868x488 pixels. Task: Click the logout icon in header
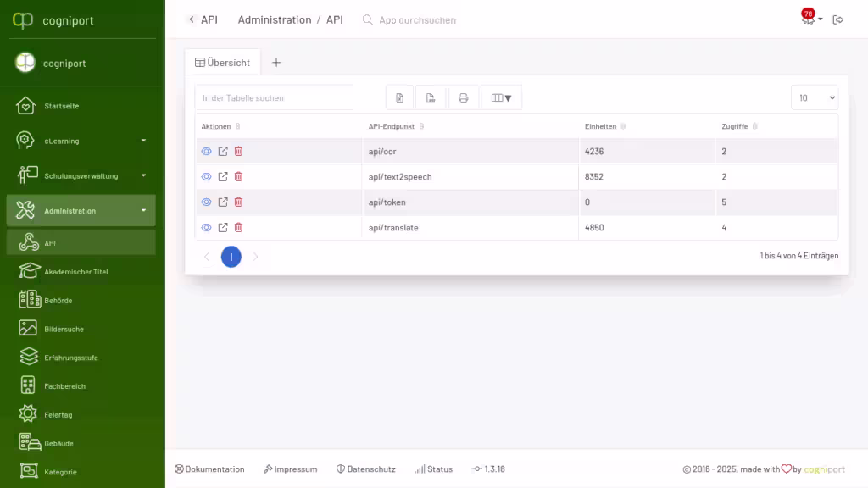click(838, 19)
